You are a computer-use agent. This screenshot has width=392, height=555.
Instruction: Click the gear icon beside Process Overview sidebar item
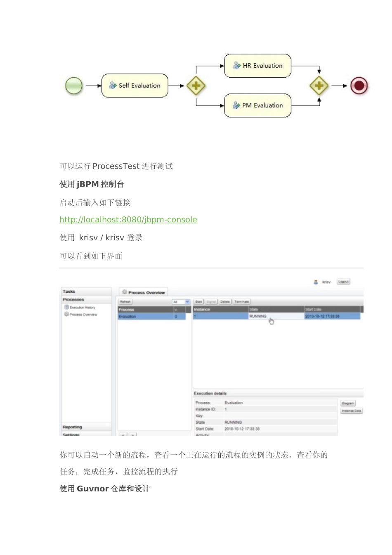point(66,314)
